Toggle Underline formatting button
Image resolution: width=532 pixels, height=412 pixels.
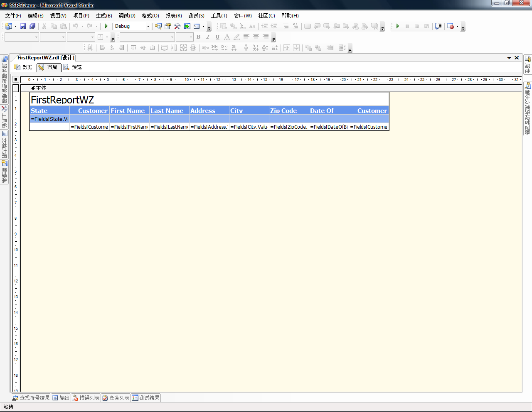click(x=217, y=37)
